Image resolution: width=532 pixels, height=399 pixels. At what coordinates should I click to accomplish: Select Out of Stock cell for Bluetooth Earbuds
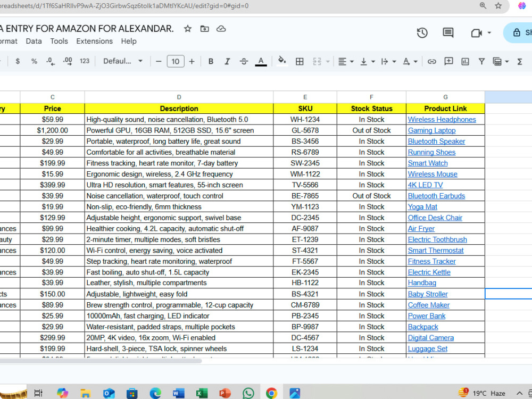click(371, 196)
